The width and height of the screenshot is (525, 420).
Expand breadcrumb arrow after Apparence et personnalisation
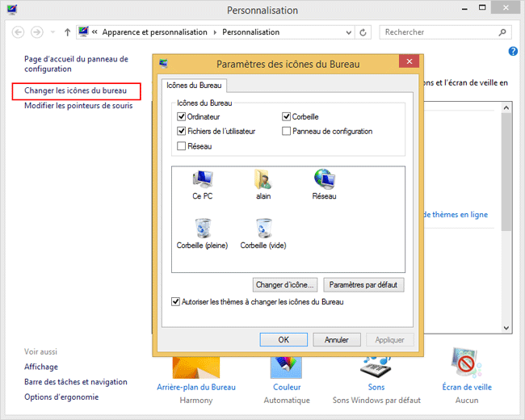point(215,32)
